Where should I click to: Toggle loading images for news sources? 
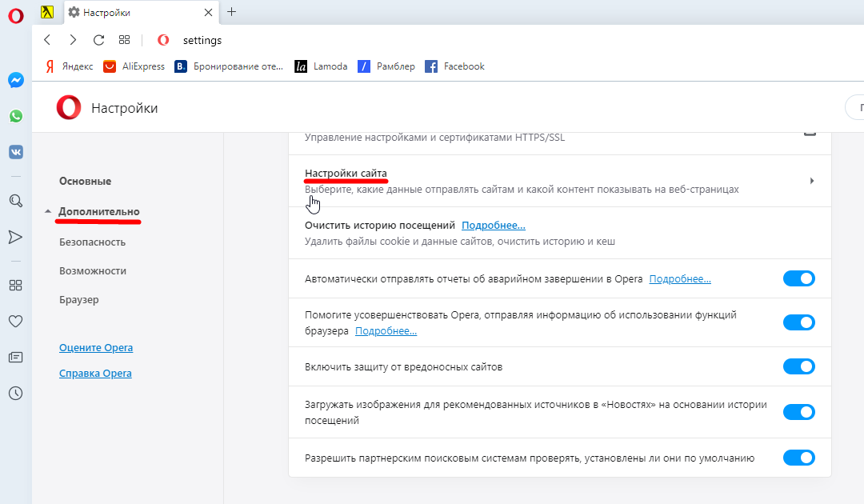click(x=799, y=412)
